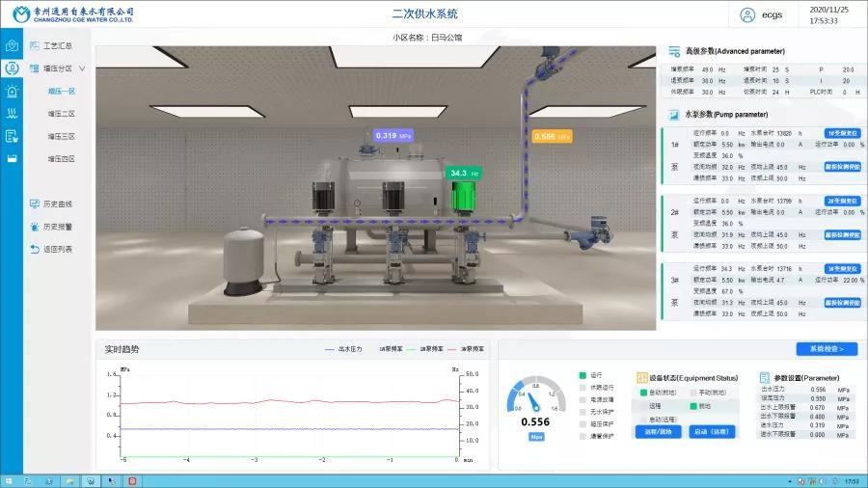868x488 pixels.
Task: Click the 参数设置 Parameter icon
Action: coord(767,377)
